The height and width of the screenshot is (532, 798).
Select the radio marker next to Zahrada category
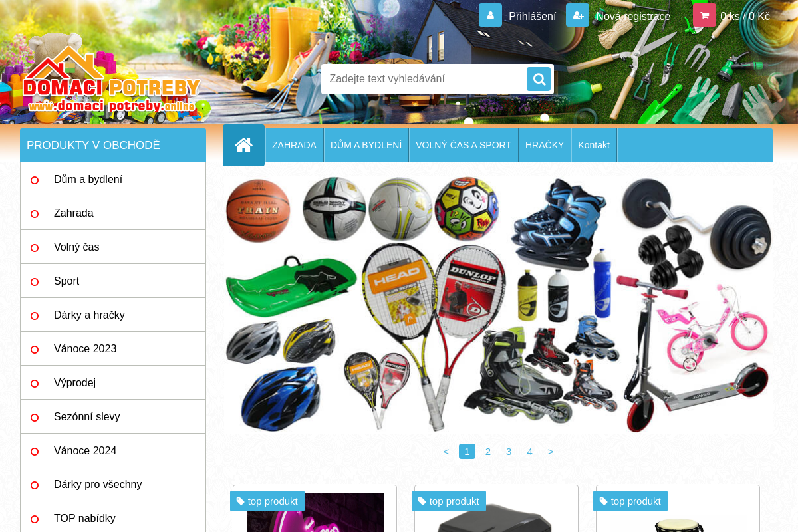click(35, 213)
